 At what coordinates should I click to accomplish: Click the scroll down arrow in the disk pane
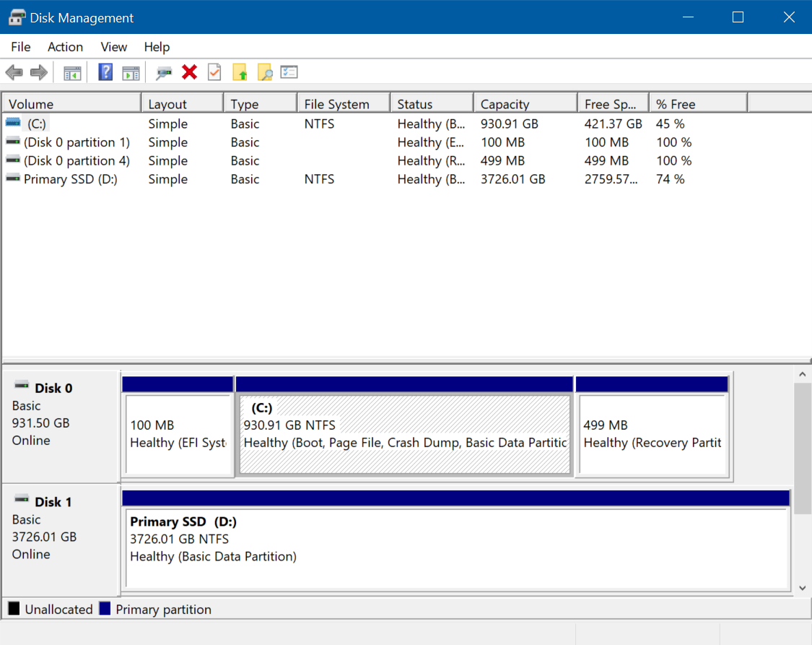point(802,588)
